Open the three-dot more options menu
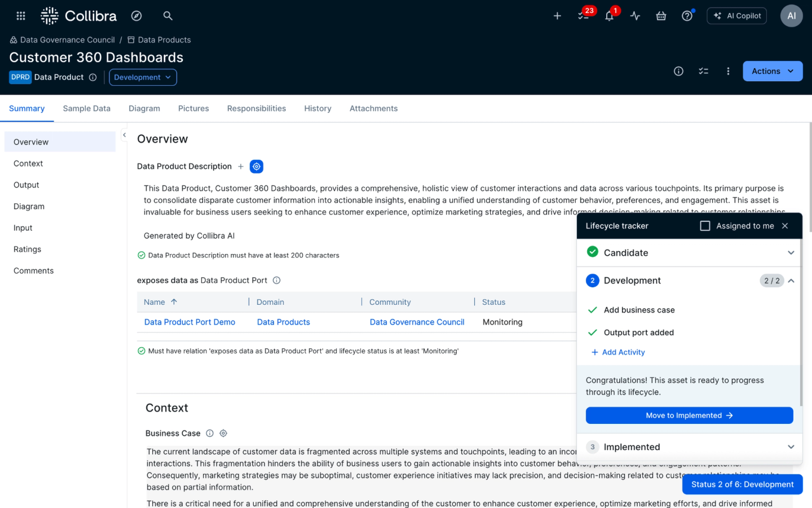Viewport: 812px width, 508px height. (x=728, y=71)
